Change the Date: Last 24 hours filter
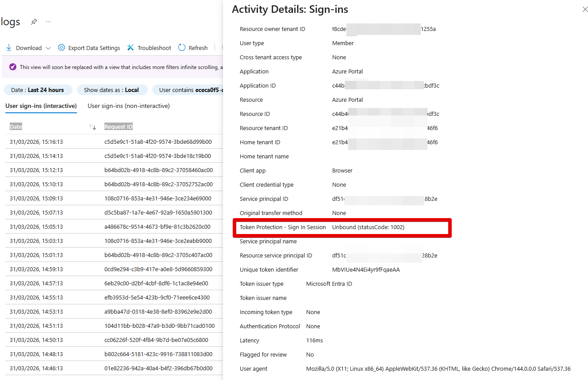The width and height of the screenshot is (588, 380). pyautogui.click(x=38, y=90)
